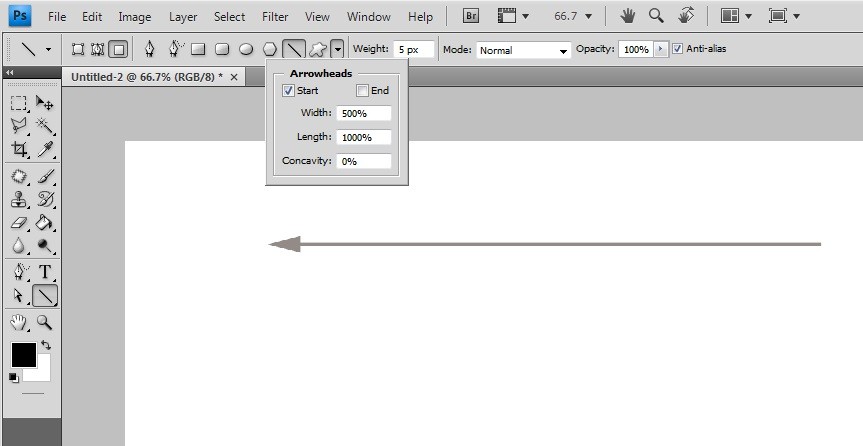Image resolution: width=863 pixels, height=446 pixels.
Task: Toggle the Anti-alias checkbox
Action: click(678, 49)
